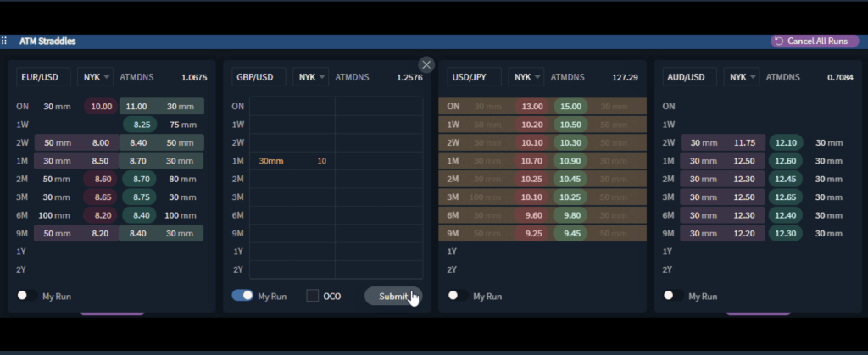Enable My Run toggle on AUD/USD card
Image resolution: width=868 pixels, height=355 pixels.
(673, 296)
